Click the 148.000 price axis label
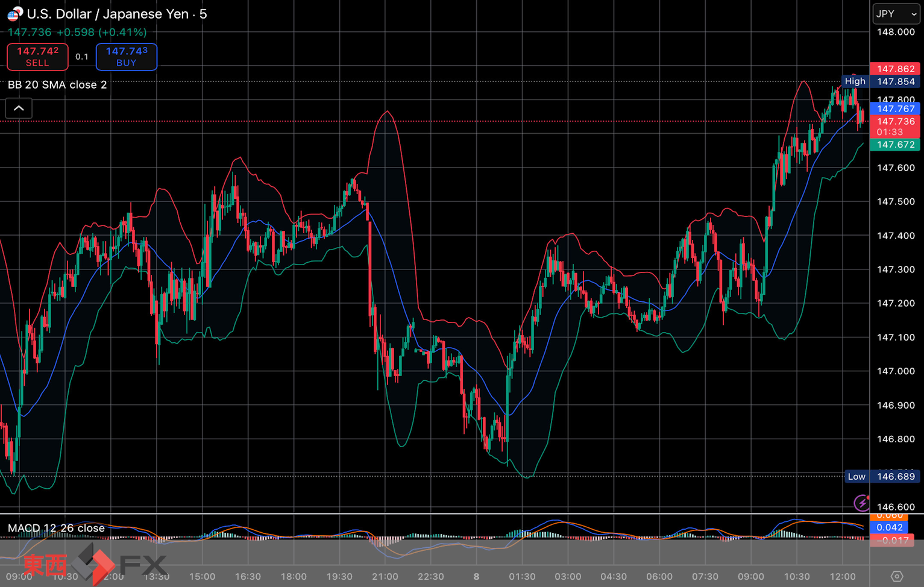Screen dimensions: 924x587 point(895,32)
